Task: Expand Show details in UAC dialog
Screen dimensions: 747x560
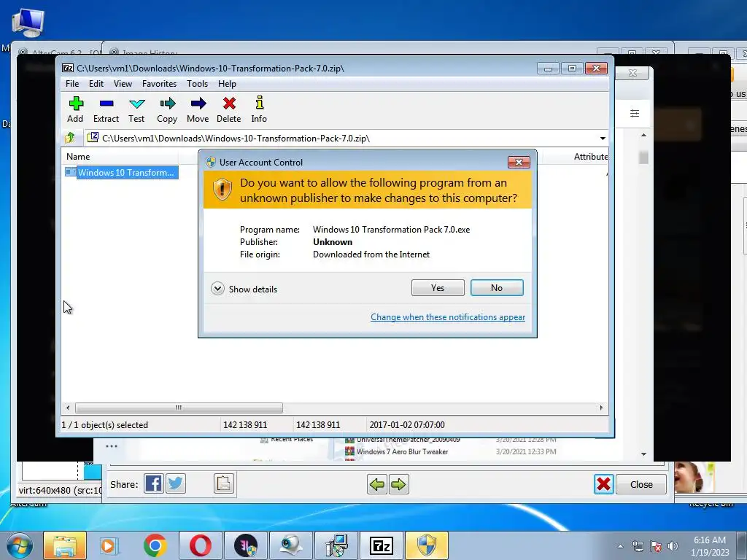Action: [x=244, y=289]
